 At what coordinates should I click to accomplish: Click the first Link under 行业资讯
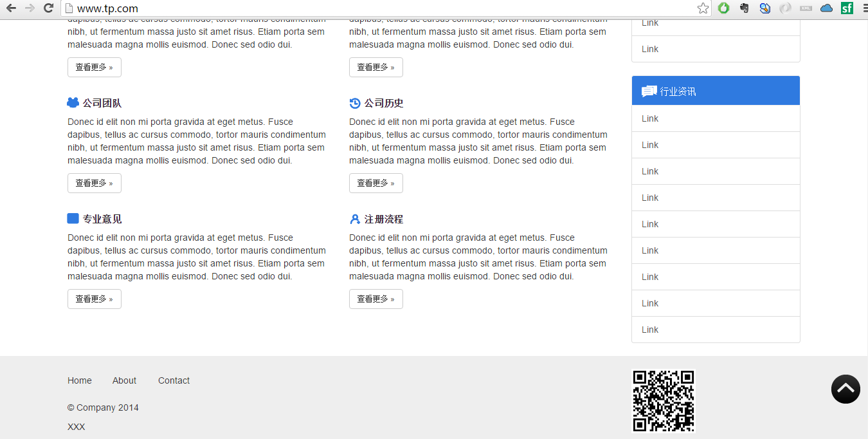[649, 118]
